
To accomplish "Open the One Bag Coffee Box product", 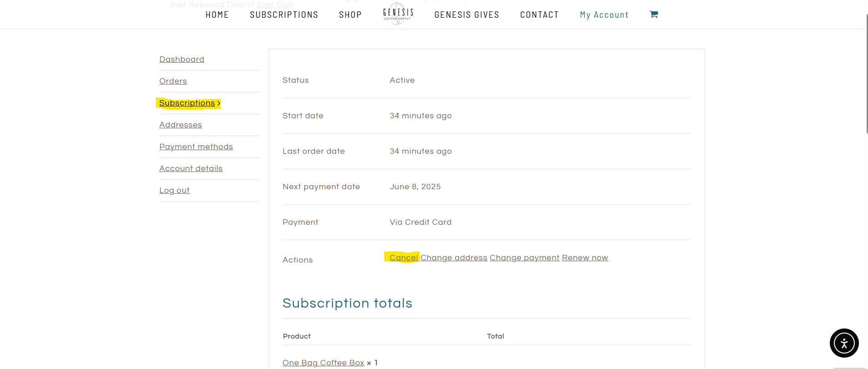I will click(x=323, y=363).
